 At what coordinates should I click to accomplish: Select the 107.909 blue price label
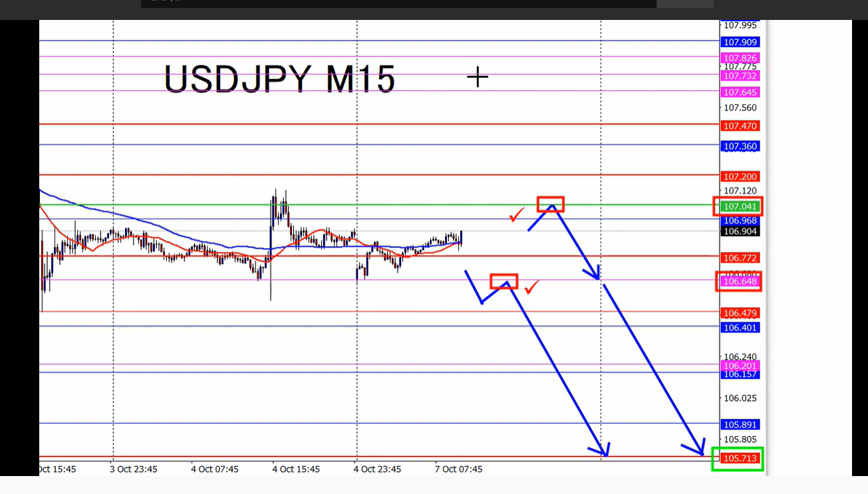pyautogui.click(x=740, y=42)
